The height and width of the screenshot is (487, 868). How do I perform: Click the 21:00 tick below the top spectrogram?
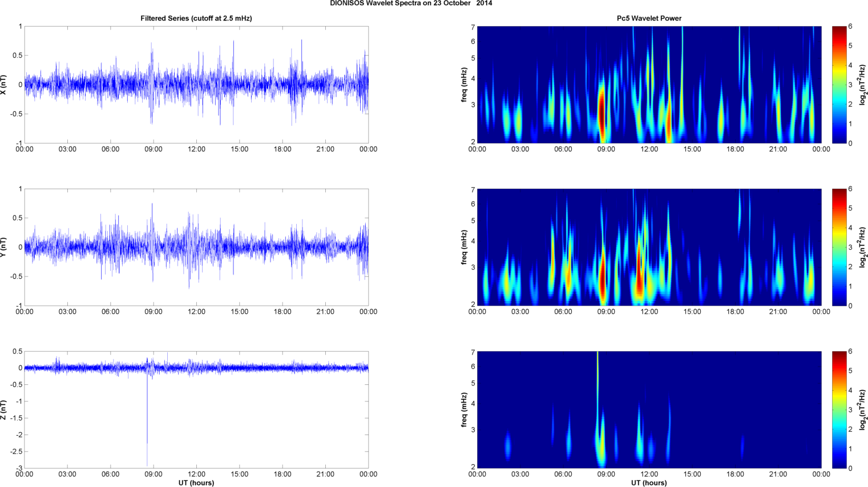pyautogui.click(x=778, y=149)
